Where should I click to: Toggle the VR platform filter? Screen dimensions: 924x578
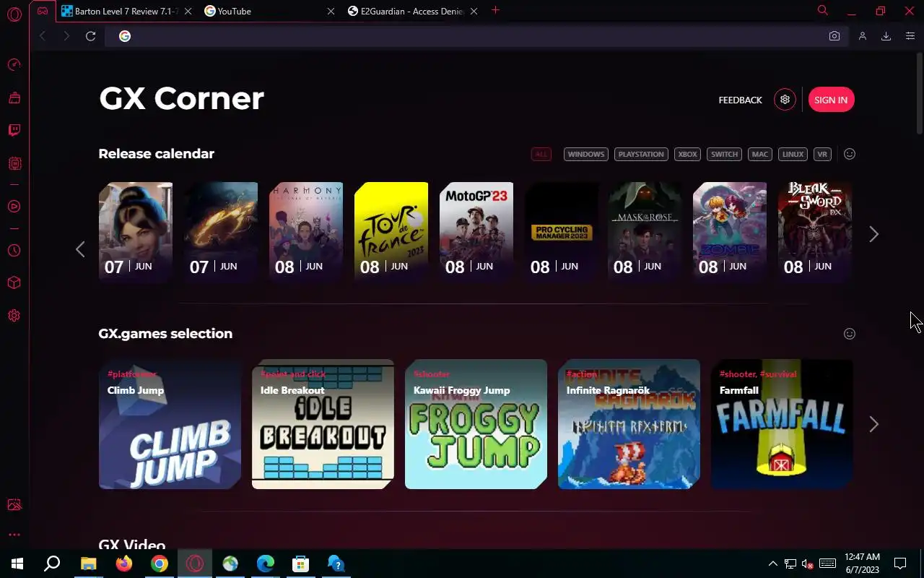click(821, 154)
